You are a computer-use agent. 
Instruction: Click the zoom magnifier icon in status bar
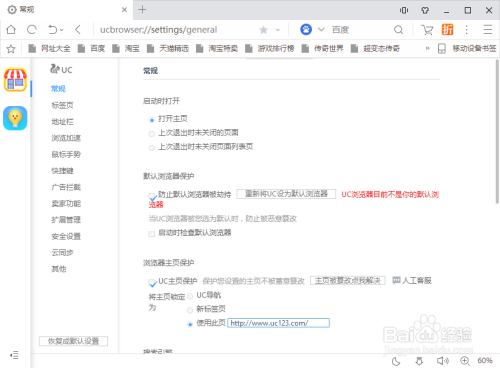coord(465,361)
